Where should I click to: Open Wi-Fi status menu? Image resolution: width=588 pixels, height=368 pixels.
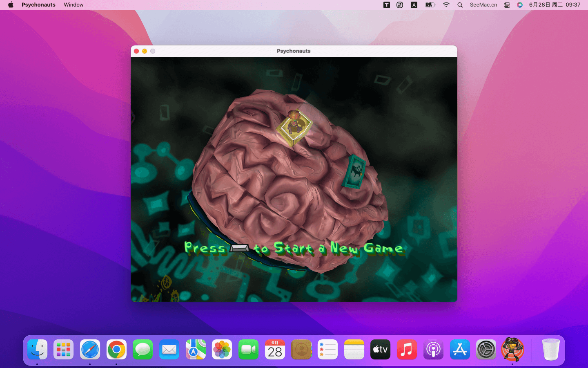pos(446,5)
